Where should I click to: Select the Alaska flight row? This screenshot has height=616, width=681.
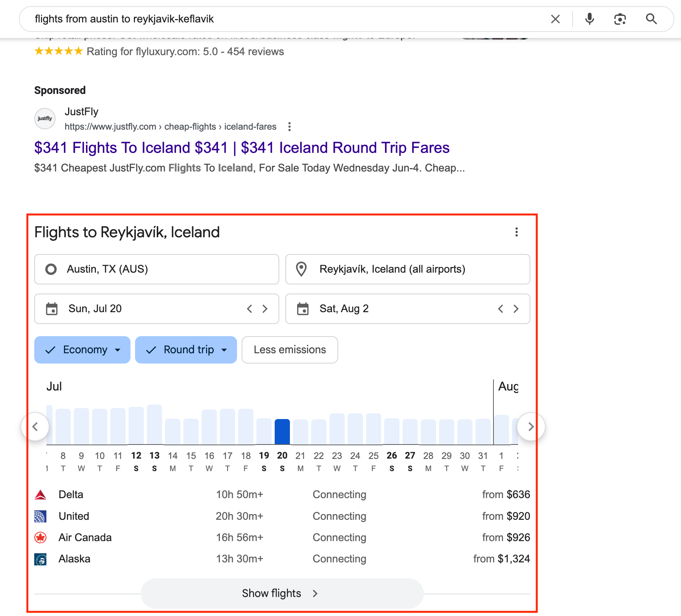tap(282, 559)
